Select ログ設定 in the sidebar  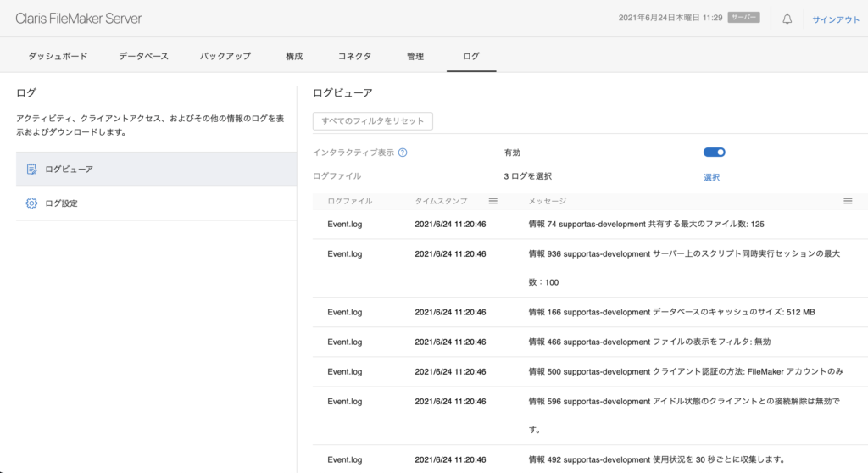pyautogui.click(x=61, y=203)
